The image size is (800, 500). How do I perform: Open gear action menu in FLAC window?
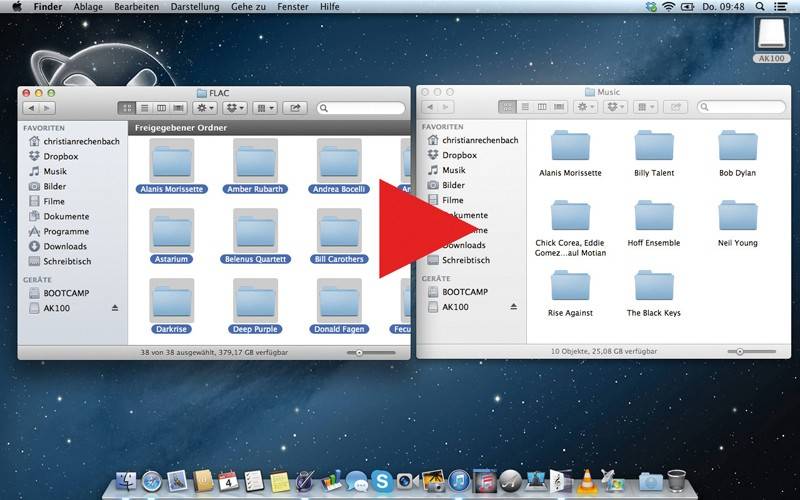206,108
